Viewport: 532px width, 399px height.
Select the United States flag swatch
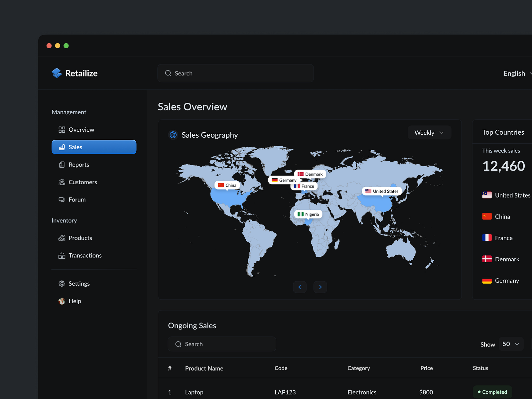pos(487,195)
